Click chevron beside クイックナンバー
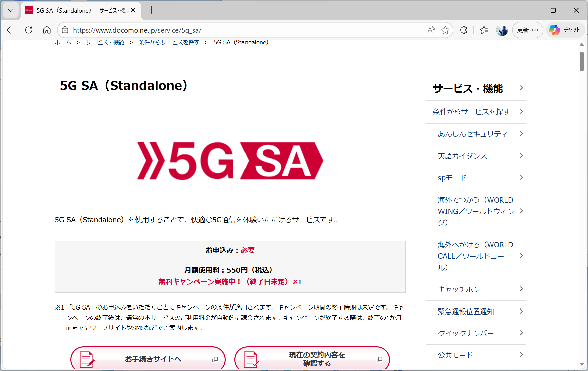The height and width of the screenshot is (371, 588). [x=521, y=333]
